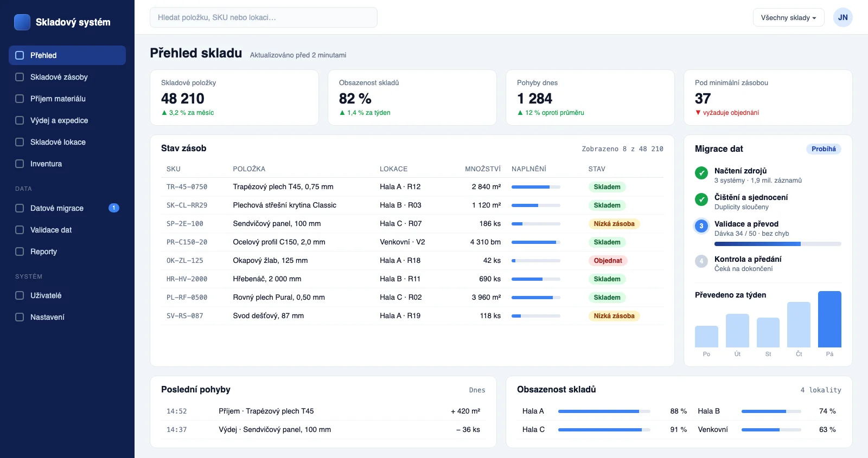Click the icon beside Datové migrace
Screen dimensions: 868x458
[20, 208]
